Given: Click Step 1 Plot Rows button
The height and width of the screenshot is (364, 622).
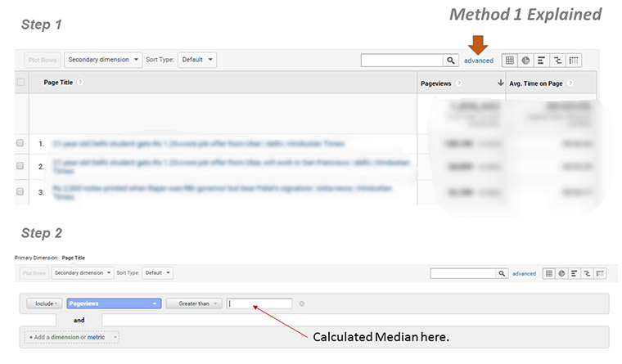Looking at the screenshot, I should click(x=43, y=61).
